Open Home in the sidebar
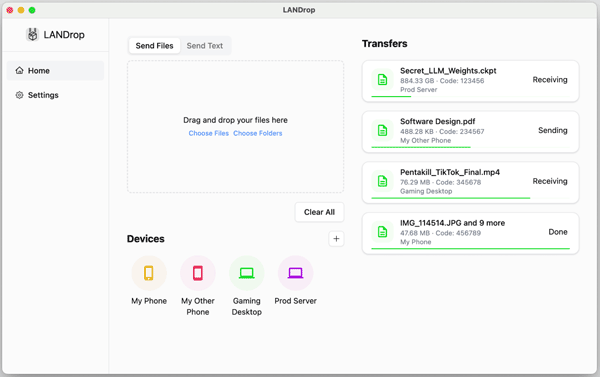The height and width of the screenshot is (377, 600). (55, 70)
